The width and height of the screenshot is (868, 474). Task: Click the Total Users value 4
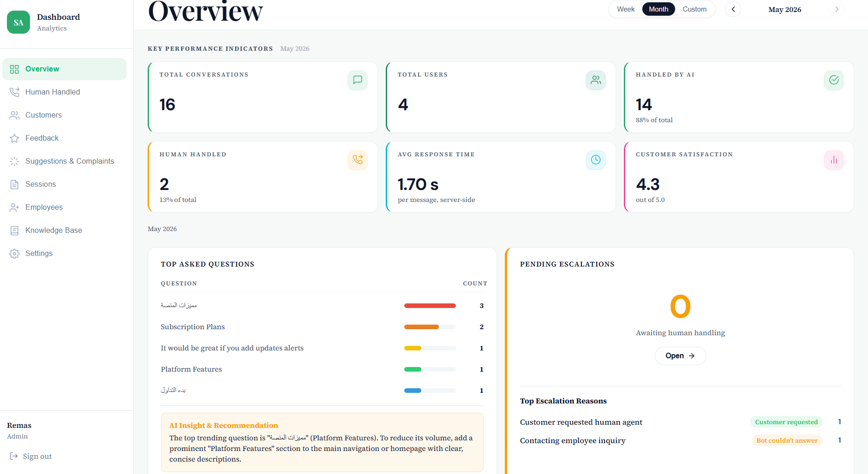coord(403,105)
